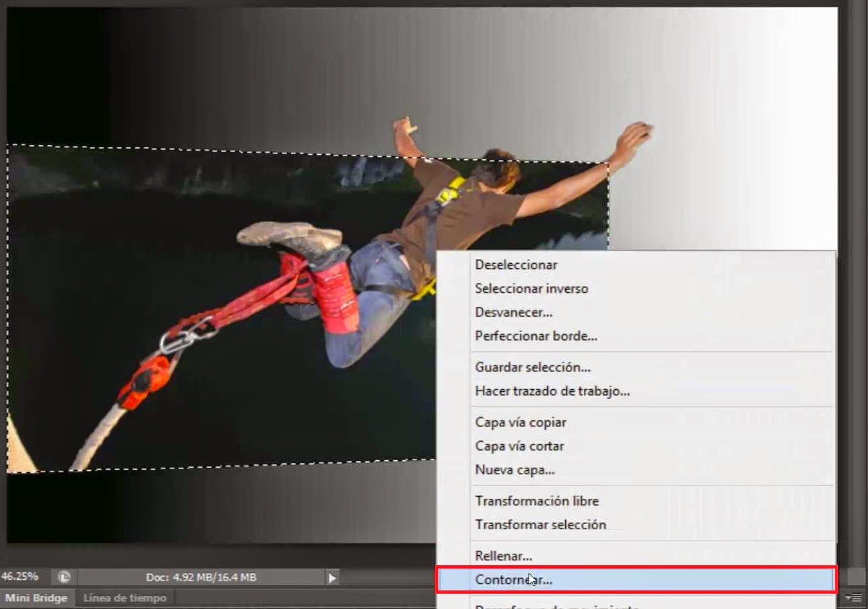Choose Transformación libre
Viewport: 868px width, 609px height.
point(636,501)
